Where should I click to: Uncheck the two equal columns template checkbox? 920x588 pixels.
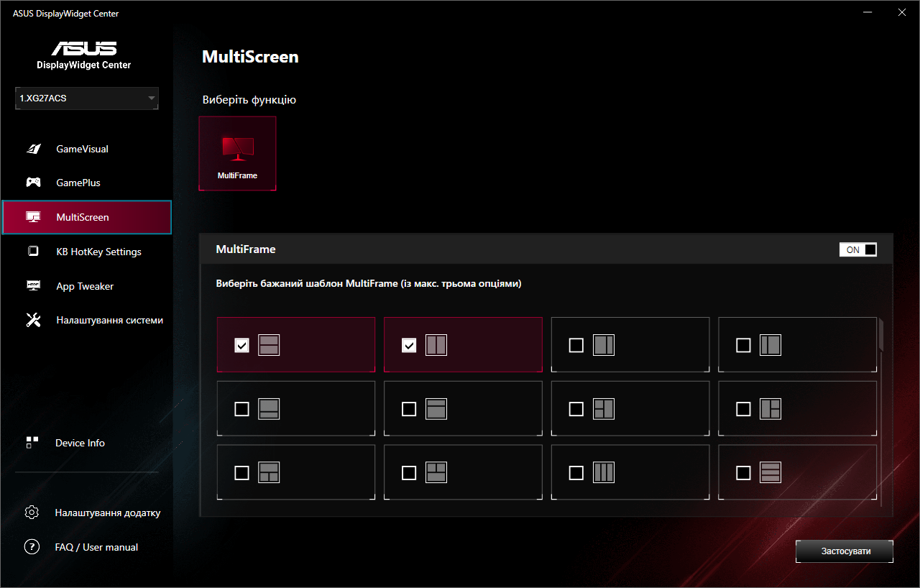409,346
